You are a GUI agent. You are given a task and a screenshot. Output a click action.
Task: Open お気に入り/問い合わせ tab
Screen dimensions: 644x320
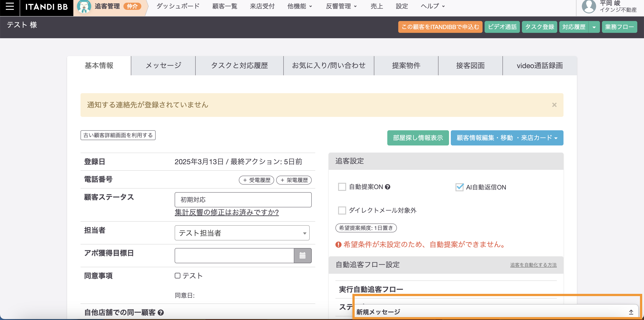coord(328,66)
